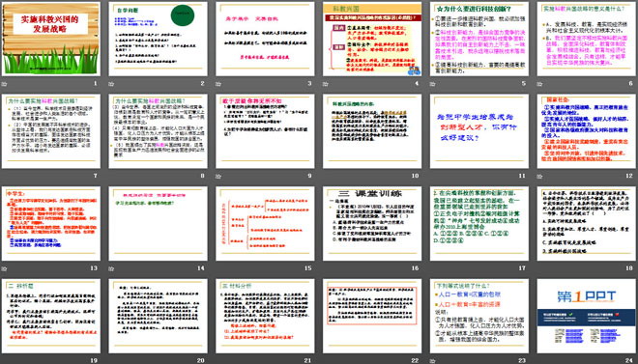Viewport: 638px width, 364px height.
Task: Select slide 22 with the red bordered text box
Action: click(x=372, y=316)
